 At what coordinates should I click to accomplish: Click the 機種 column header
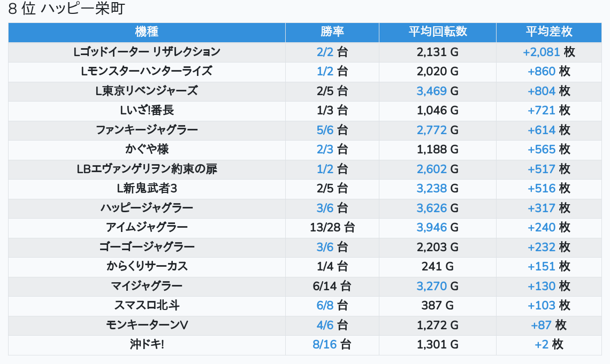click(x=147, y=32)
